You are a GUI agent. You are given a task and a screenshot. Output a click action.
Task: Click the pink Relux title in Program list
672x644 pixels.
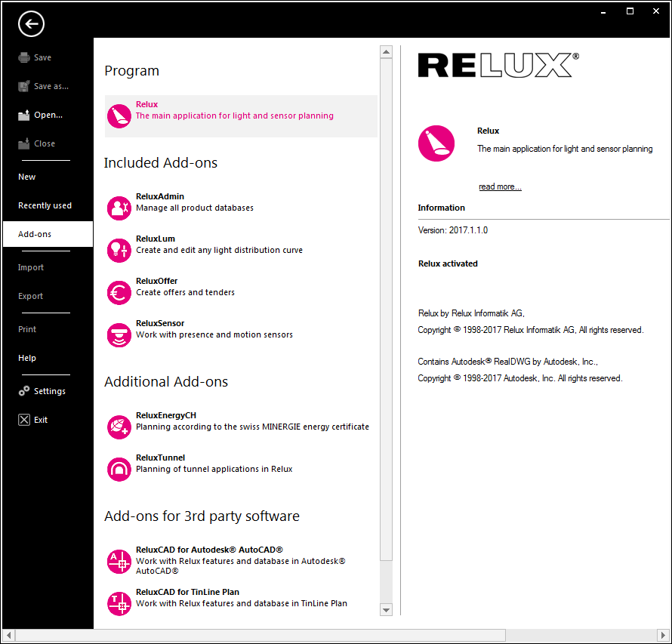coord(146,104)
